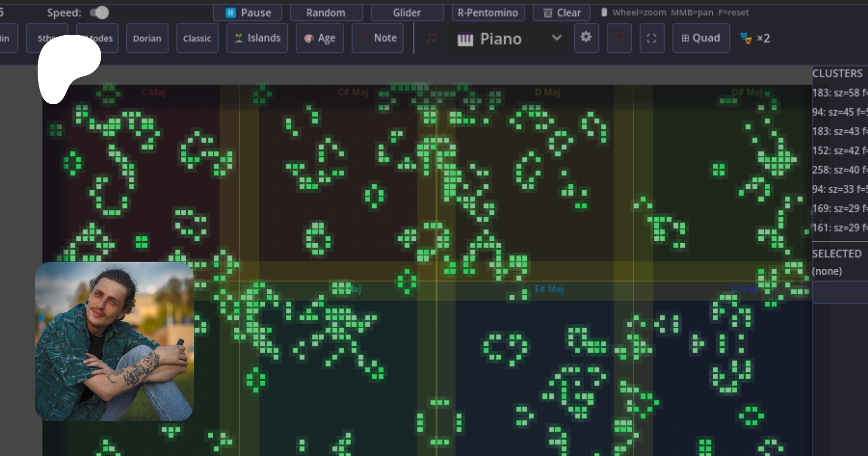Click the theater masks ×2 icon
Screen dimensions: 868x456
point(755,38)
